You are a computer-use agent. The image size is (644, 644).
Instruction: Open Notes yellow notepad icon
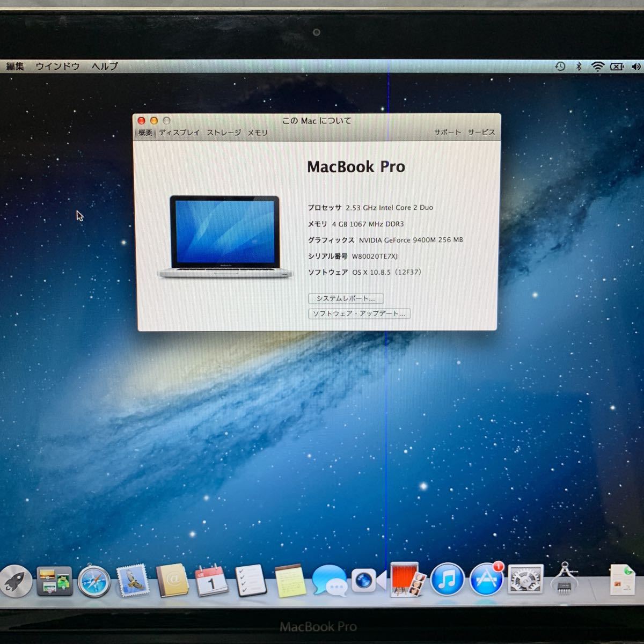[x=290, y=580]
